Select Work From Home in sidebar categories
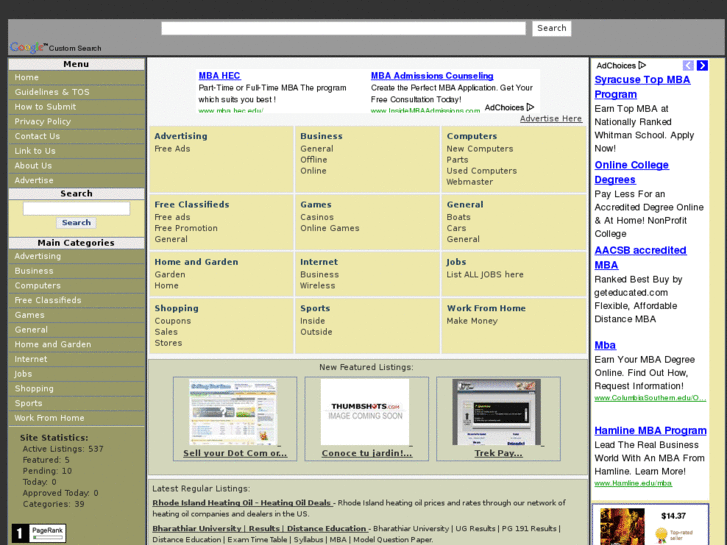 77,418
